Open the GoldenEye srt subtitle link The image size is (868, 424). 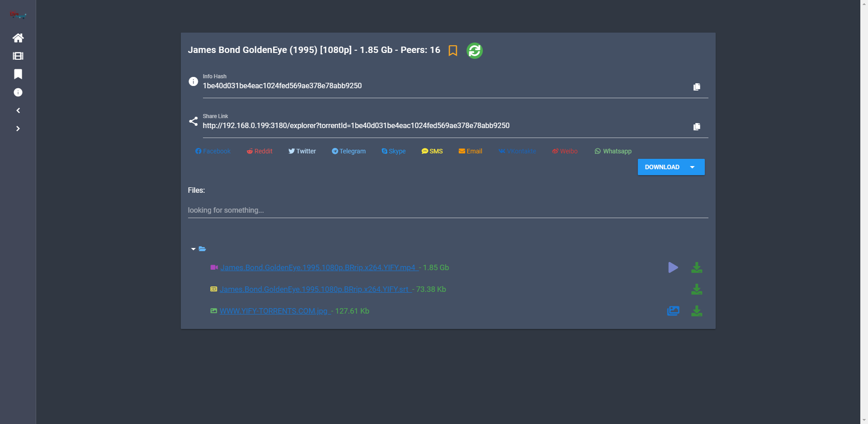tap(316, 289)
